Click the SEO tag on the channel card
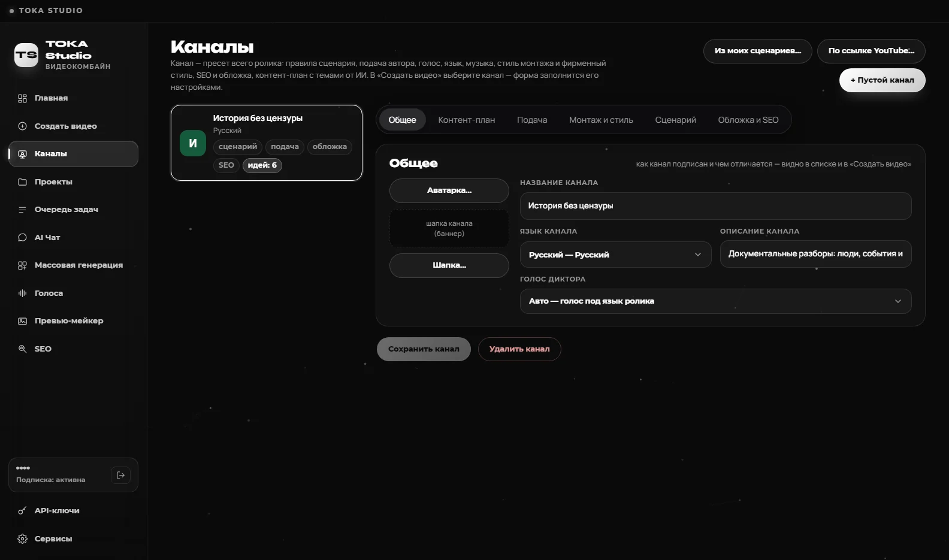This screenshot has height=560, width=949. tap(226, 165)
